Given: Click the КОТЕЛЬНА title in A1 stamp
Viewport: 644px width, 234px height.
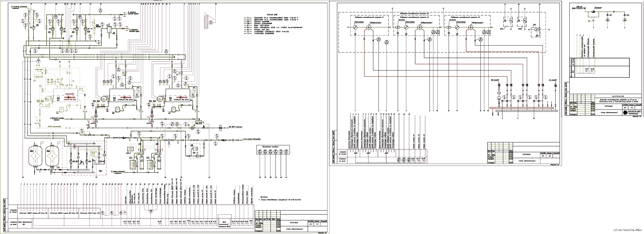Looking at the screenshot, I should tap(294, 222).
